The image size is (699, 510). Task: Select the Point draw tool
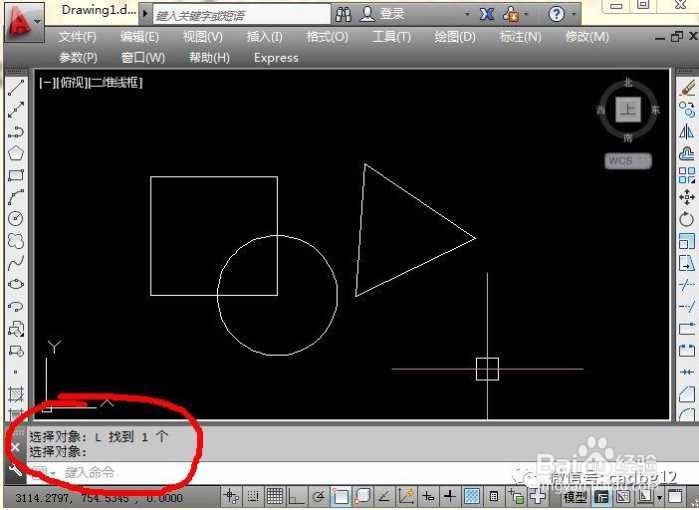tap(16, 372)
